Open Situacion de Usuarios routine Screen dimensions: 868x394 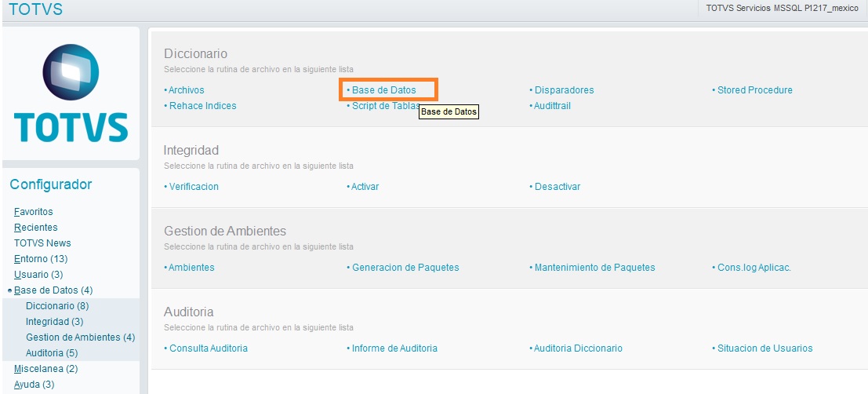pos(765,348)
